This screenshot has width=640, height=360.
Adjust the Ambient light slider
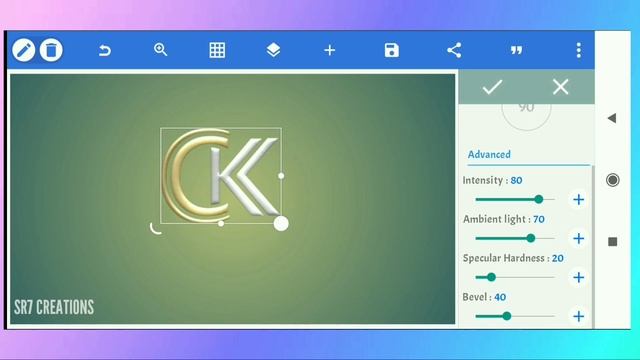(x=515, y=238)
